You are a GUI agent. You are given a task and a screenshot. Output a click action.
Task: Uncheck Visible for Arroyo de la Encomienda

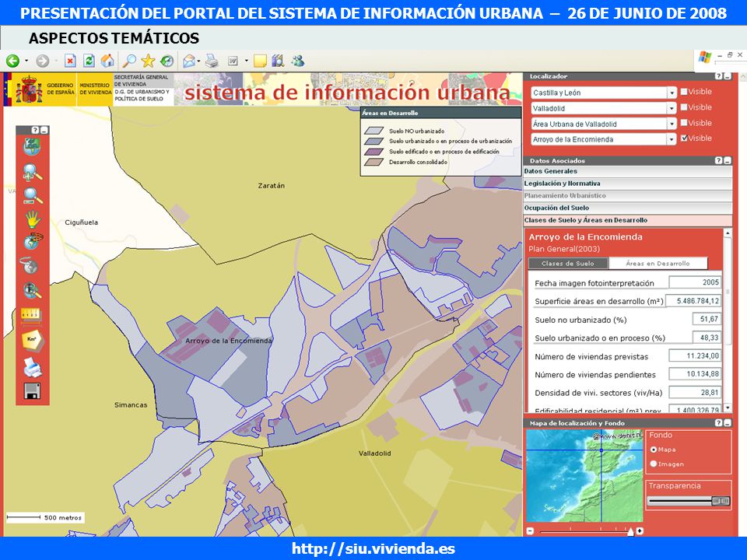(684, 138)
